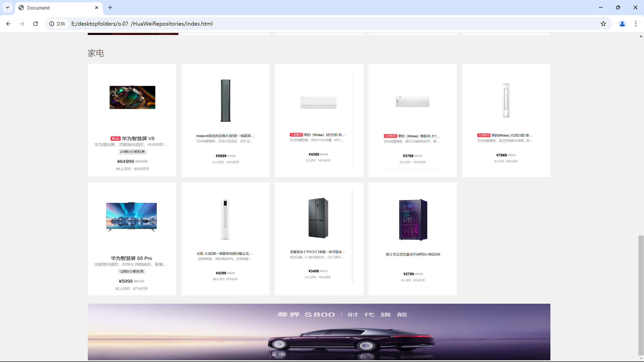Click the browser back arrow
Viewport: 644px width, 362px height.
point(8,24)
